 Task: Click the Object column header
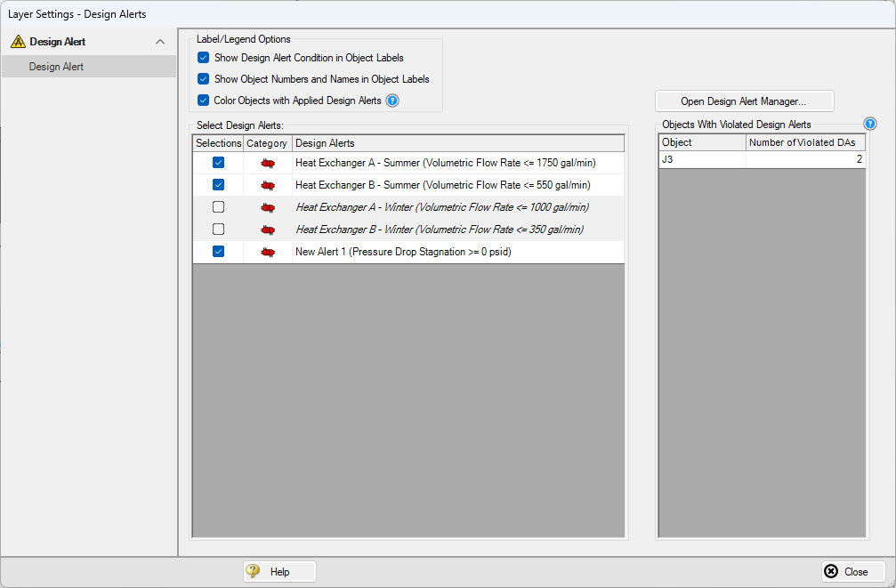(702, 142)
